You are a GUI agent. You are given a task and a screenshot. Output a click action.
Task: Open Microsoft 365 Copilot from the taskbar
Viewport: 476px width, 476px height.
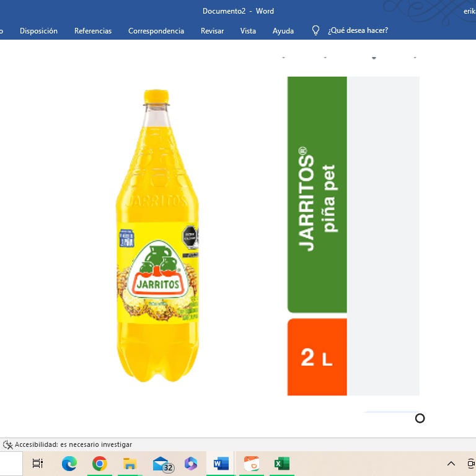click(x=191, y=464)
